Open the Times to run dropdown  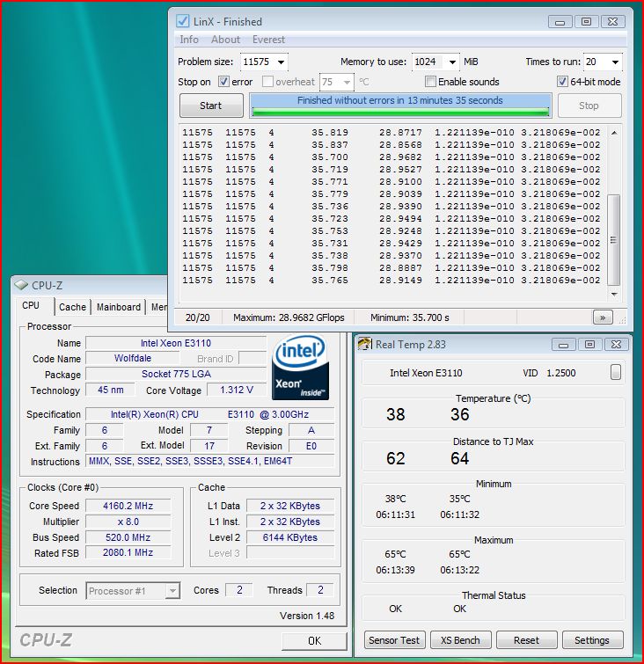coord(615,62)
